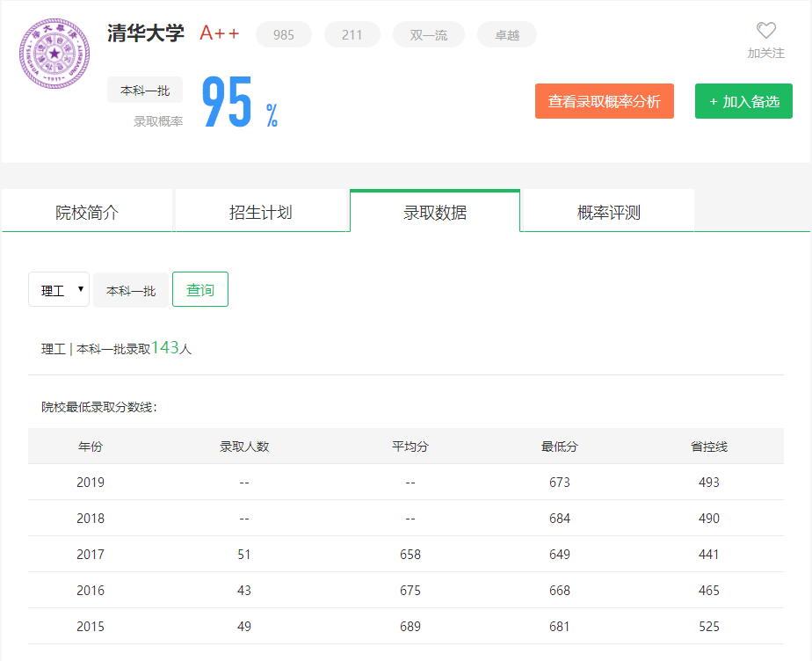Click the 录取人数 column header
This screenshot has width=812, height=661.
point(244,447)
